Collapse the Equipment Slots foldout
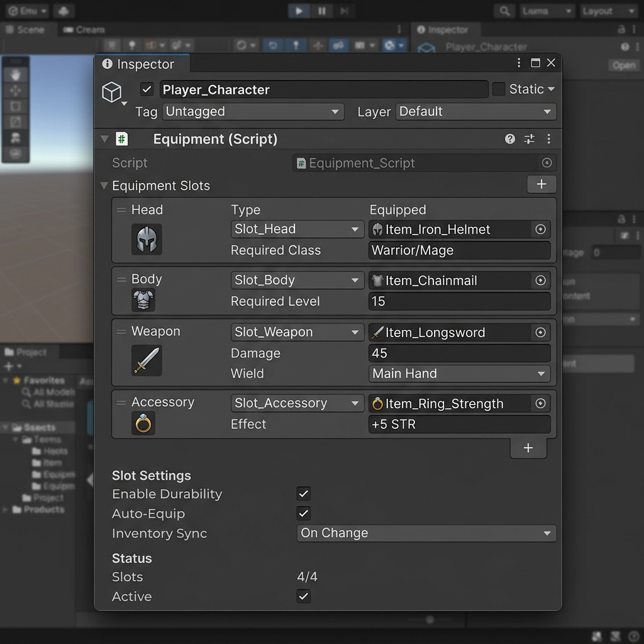The image size is (644, 644). click(104, 186)
